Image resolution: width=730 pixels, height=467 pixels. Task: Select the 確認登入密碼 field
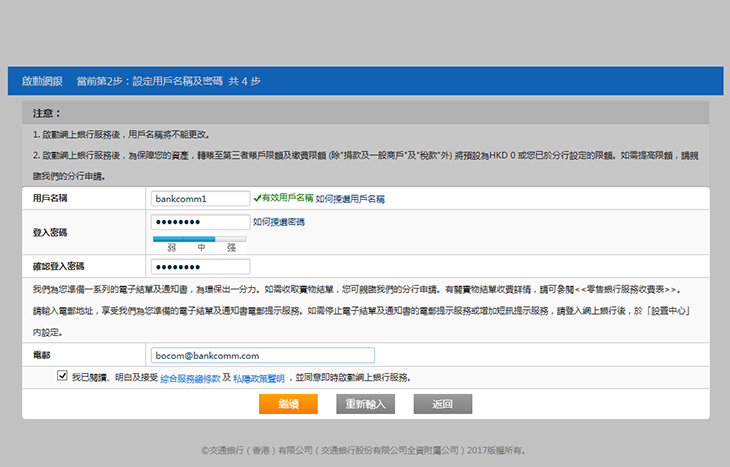(x=200, y=266)
